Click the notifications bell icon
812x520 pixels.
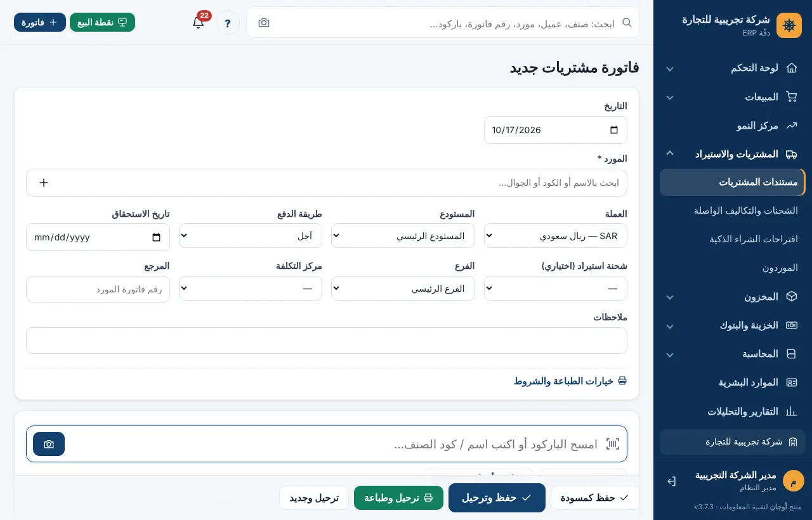pyautogui.click(x=198, y=23)
